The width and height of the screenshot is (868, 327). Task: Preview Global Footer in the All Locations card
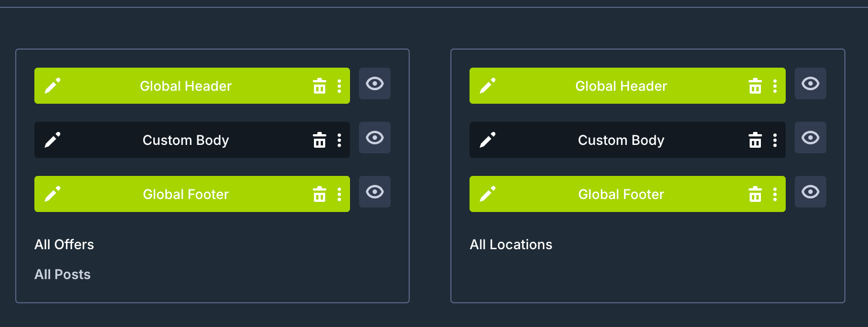(811, 192)
